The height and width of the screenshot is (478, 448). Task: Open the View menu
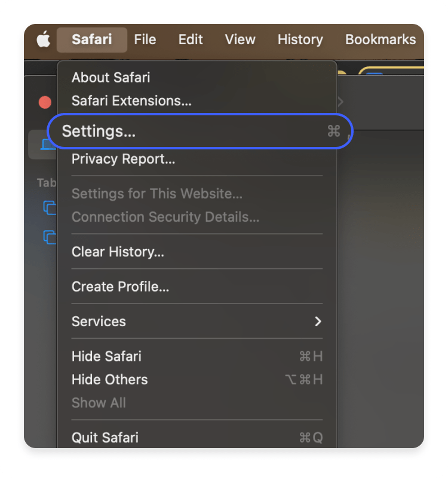(240, 39)
